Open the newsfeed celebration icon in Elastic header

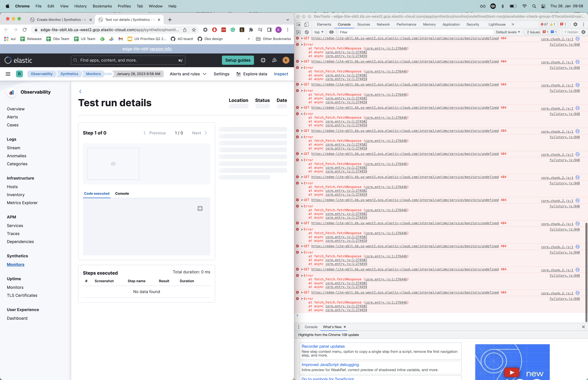[274, 60]
